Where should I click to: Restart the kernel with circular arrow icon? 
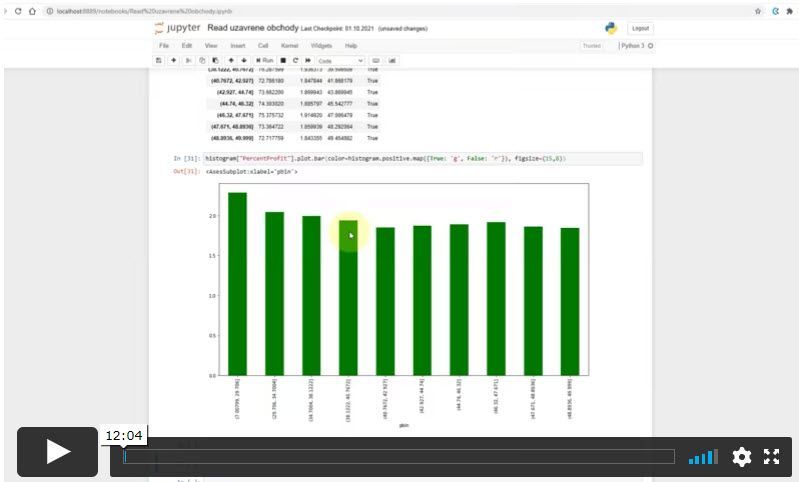pyautogui.click(x=296, y=61)
